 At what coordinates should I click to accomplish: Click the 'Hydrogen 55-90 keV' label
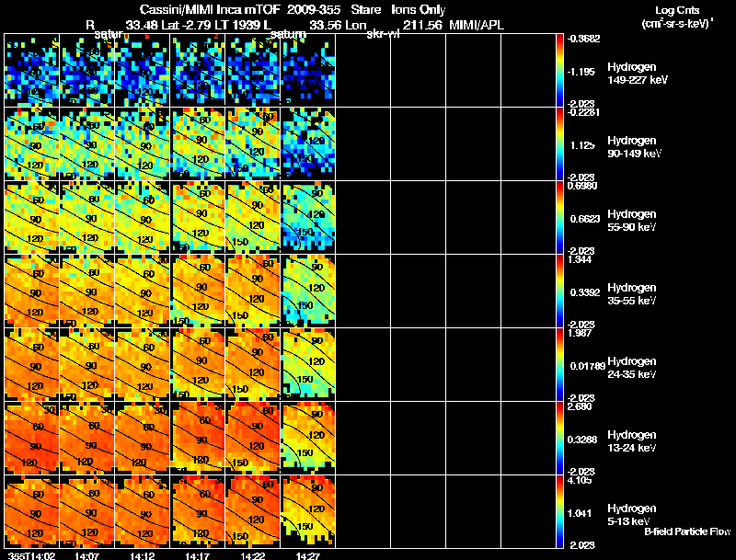coord(632,220)
